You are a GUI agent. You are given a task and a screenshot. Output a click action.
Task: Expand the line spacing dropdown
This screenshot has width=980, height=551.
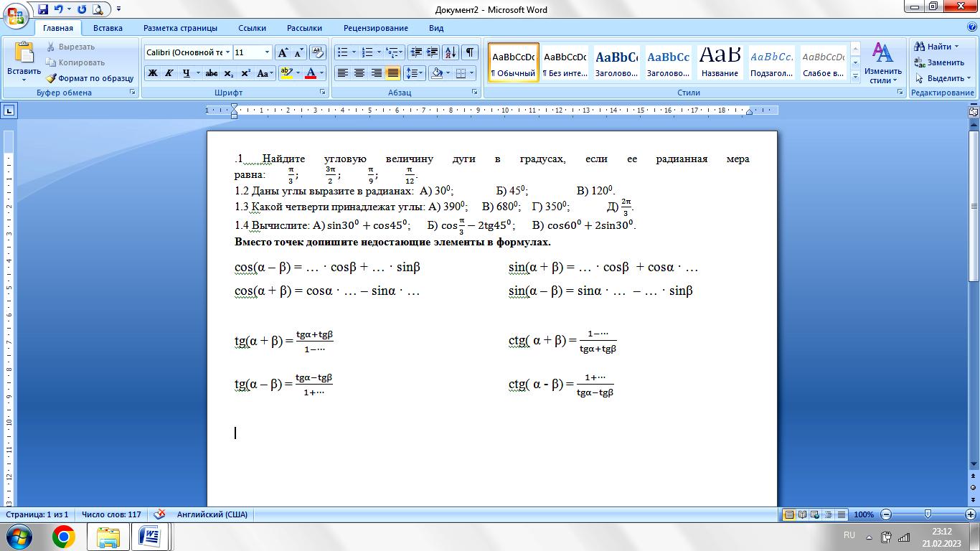(x=421, y=73)
